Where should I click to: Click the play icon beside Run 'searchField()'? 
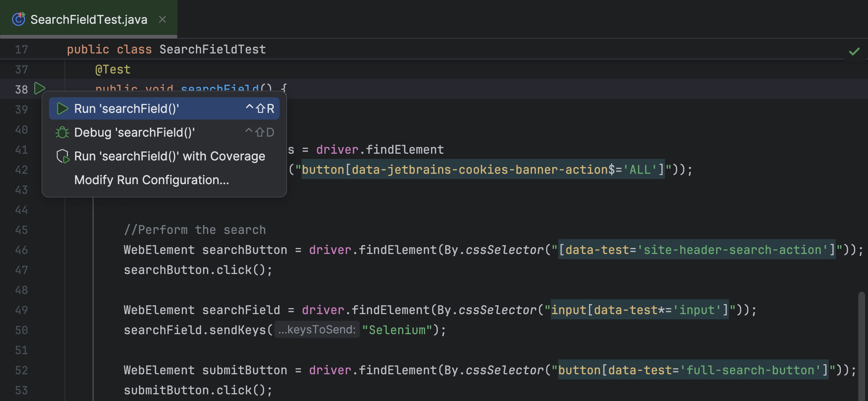pos(62,108)
